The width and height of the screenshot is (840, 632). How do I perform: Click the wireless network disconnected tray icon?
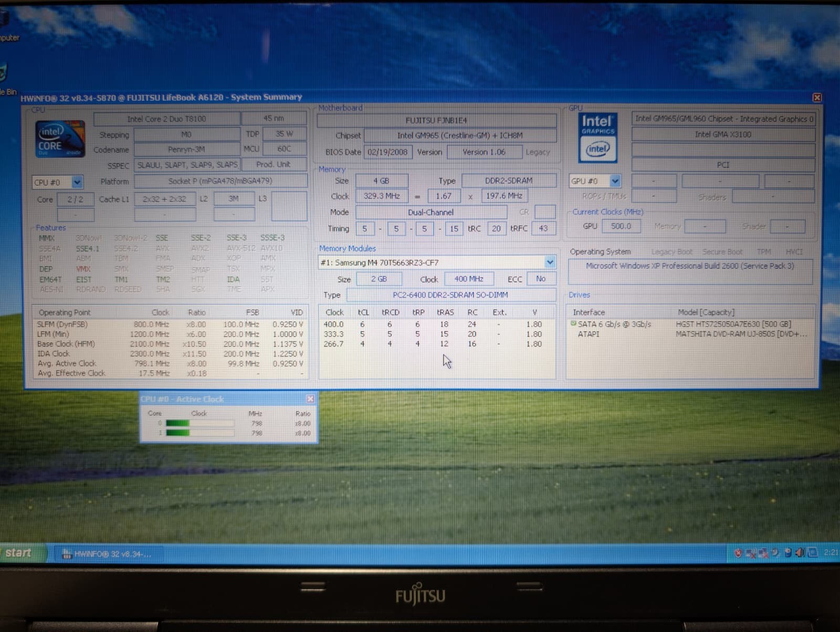(750, 553)
